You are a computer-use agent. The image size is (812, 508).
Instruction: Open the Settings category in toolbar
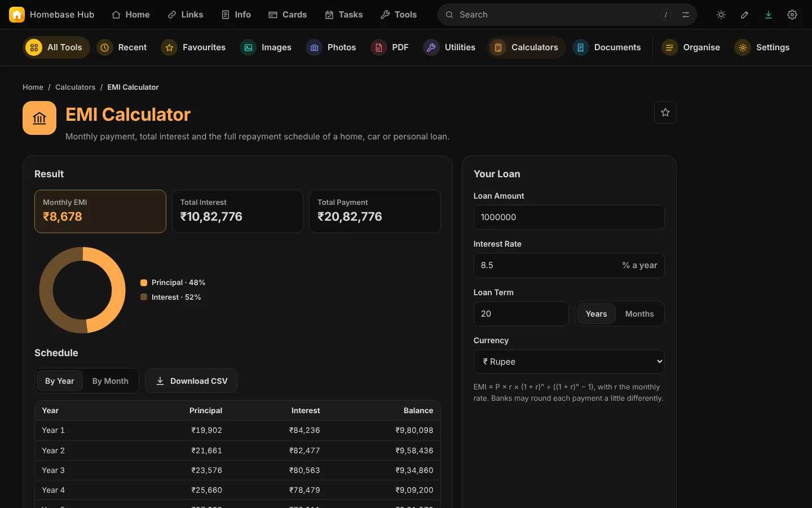click(762, 47)
